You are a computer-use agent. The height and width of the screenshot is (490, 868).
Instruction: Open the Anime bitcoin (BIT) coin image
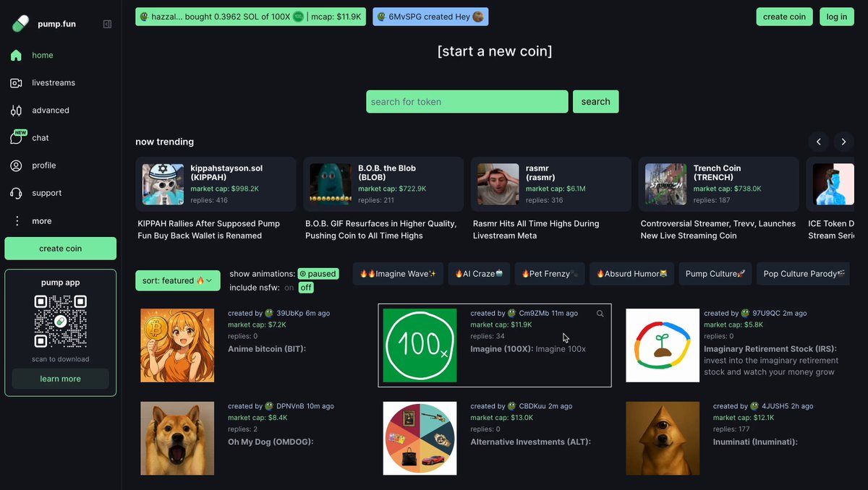click(177, 345)
